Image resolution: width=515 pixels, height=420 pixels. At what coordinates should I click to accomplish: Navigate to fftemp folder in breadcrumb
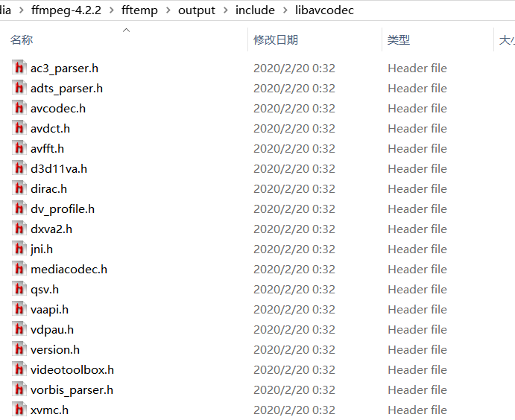139,10
